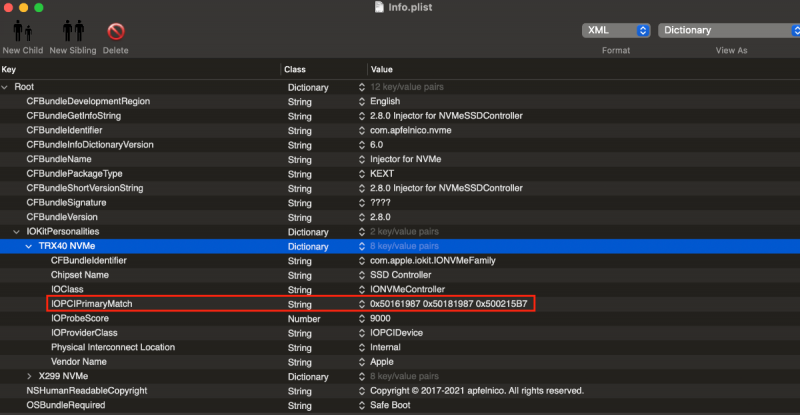Select the IOClass key
The width and height of the screenshot is (800, 415).
(x=67, y=289)
